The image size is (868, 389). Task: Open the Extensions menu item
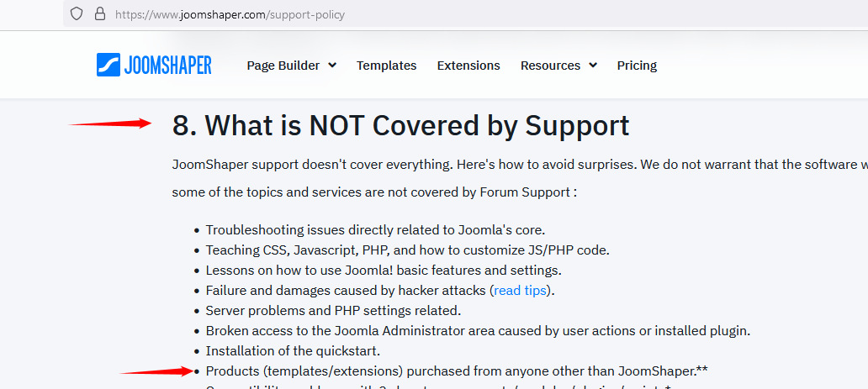468,66
